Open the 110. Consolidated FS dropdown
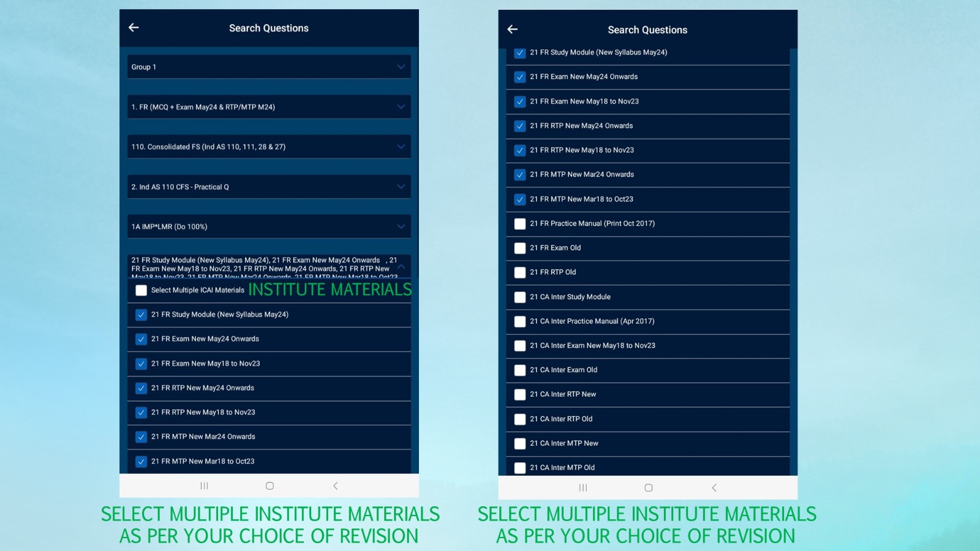980x551 pixels. click(269, 147)
